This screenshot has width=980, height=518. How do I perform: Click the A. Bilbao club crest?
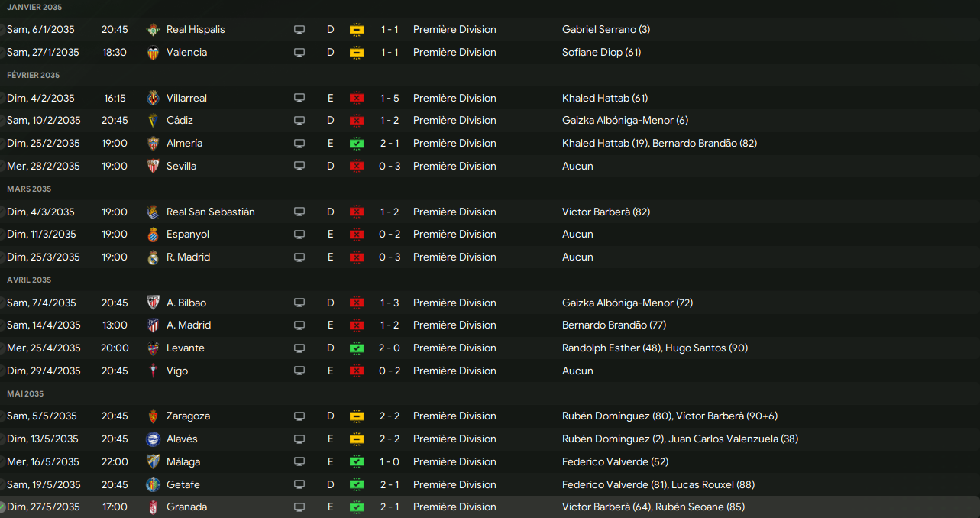[153, 303]
